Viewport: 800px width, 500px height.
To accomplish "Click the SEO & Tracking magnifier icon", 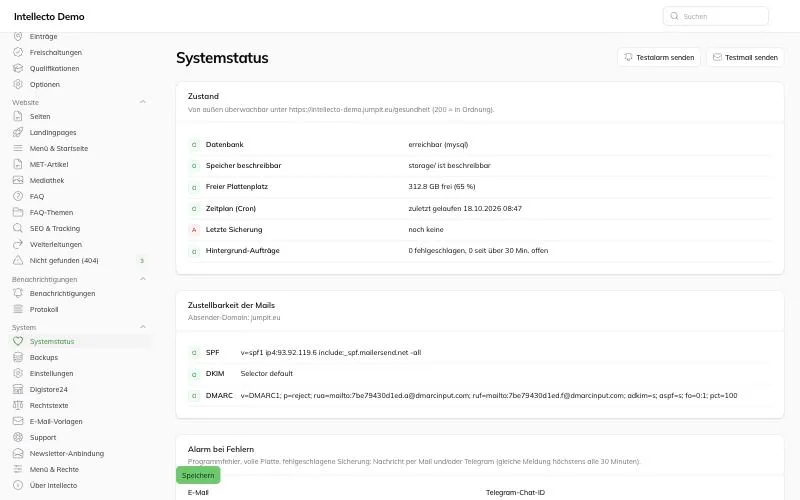I will [18, 228].
